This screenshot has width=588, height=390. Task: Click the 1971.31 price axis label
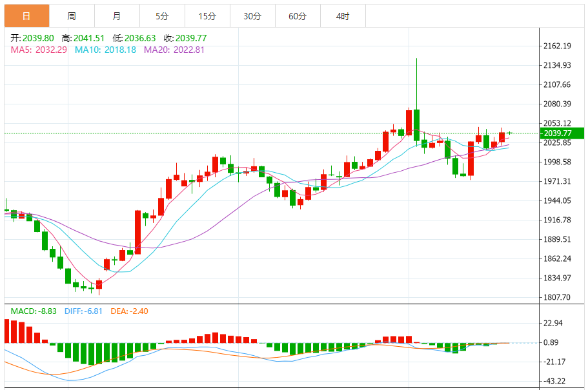point(557,181)
